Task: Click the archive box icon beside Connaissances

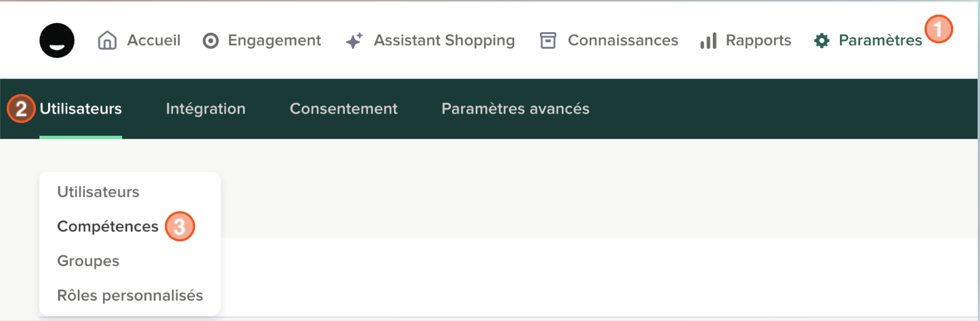Action: click(548, 41)
